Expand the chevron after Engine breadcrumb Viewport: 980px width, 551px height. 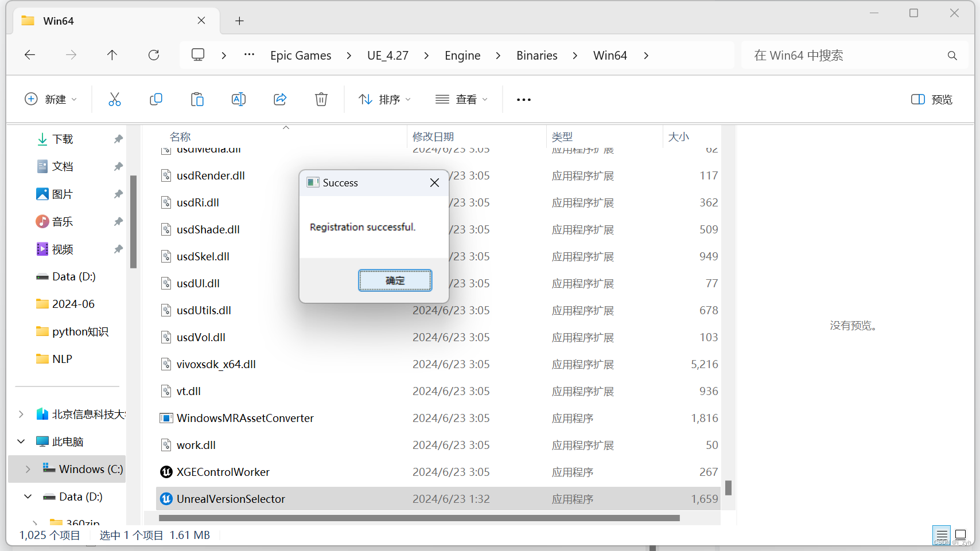(x=498, y=56)
